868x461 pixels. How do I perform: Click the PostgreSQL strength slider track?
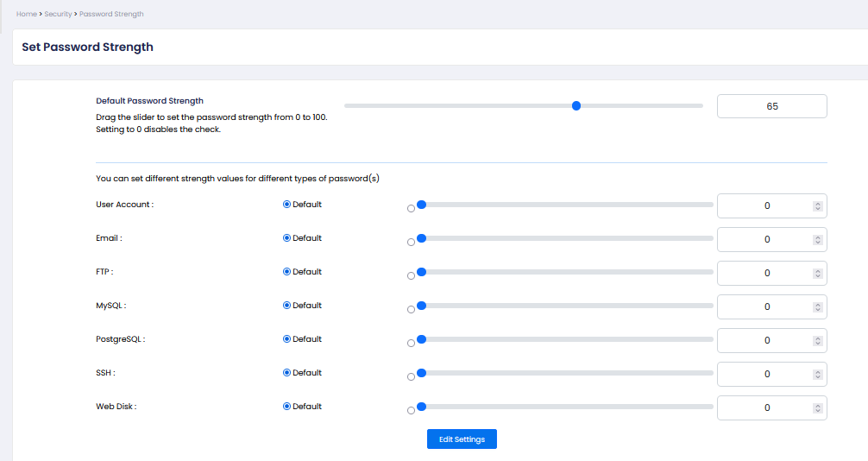point(565,339)
